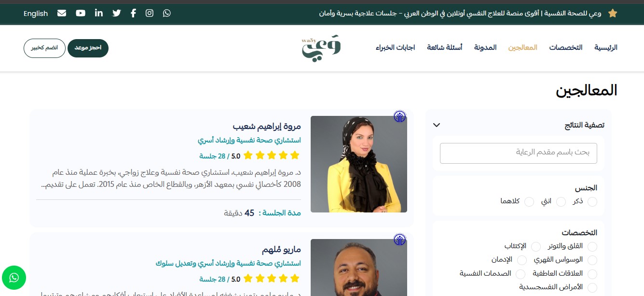644x296 pixels.
Task: Click the email envelope icon
Action: pyautogui.click(x=62, y=13)
